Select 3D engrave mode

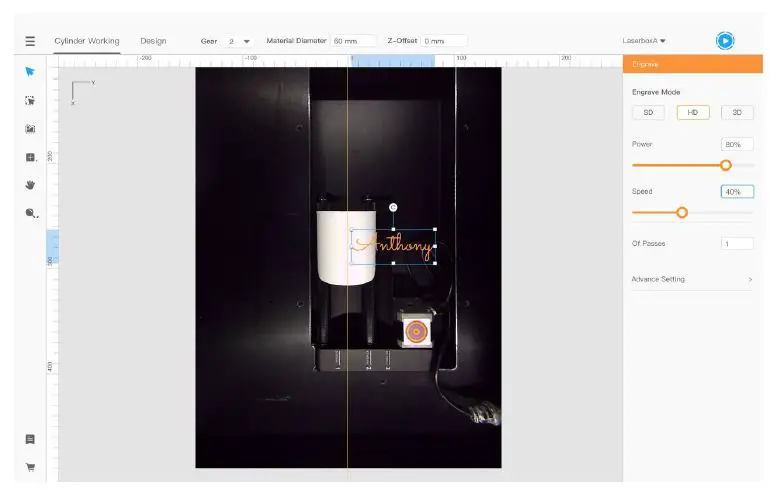click(x=737, y=113)
